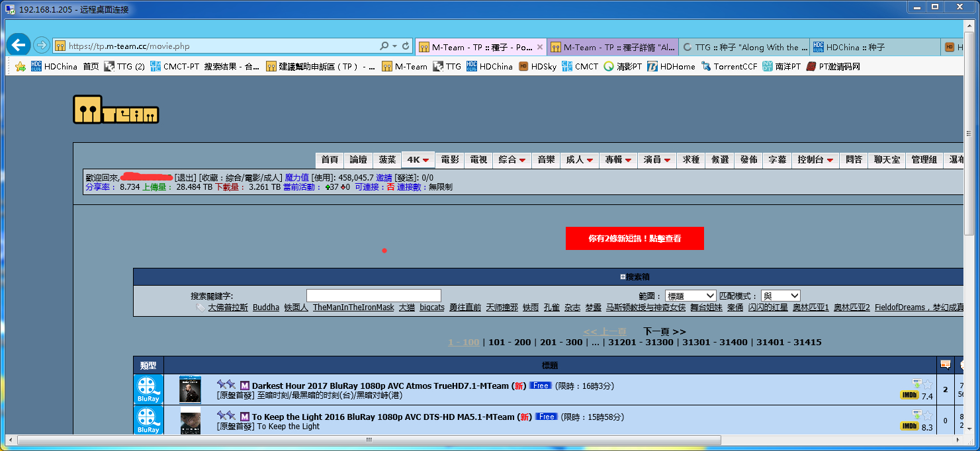The image size is (980, 451).
Task: Collapse the 搜索箱 search box header
Action: (x=635, y=277)
